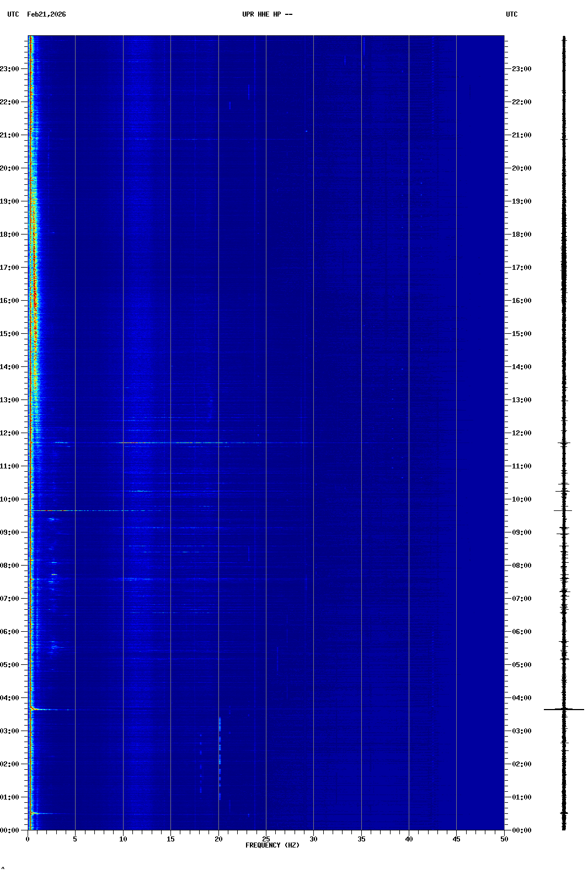The height and width of the screenshot is (874, 588).
Task: Click the FREQUENCY (HZ) axis label
Action: [x=272, y=845]
